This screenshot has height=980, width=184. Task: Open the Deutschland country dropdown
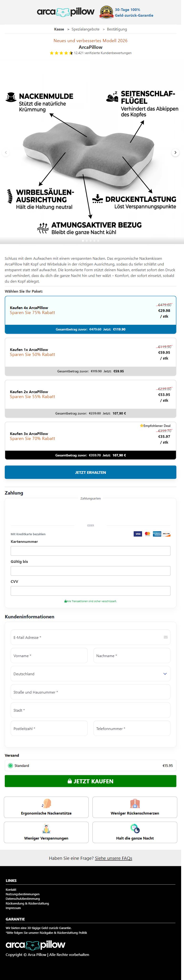(x=90, y=674)
